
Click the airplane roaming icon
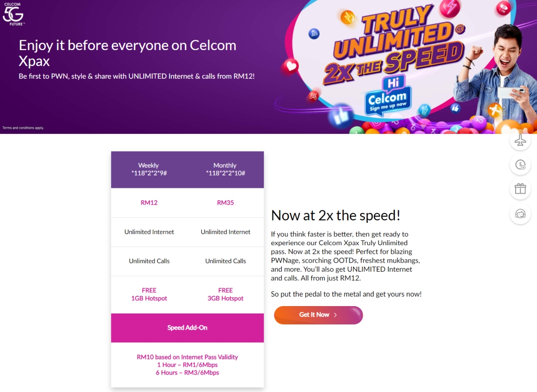[x=520, y=141]
